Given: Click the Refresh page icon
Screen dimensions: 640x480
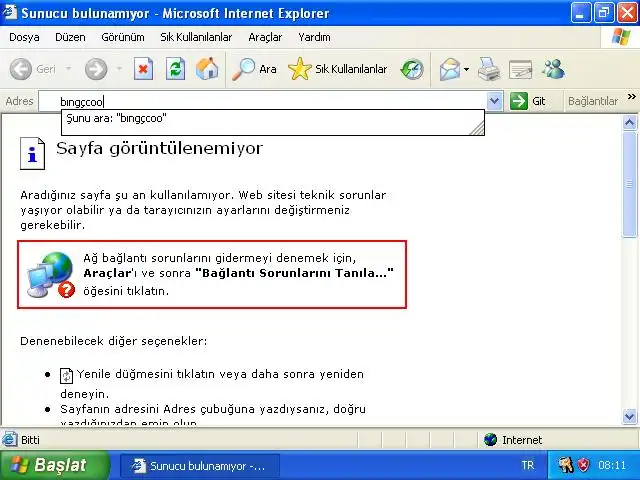Looking at the screenshot, I should coord(175,69).
